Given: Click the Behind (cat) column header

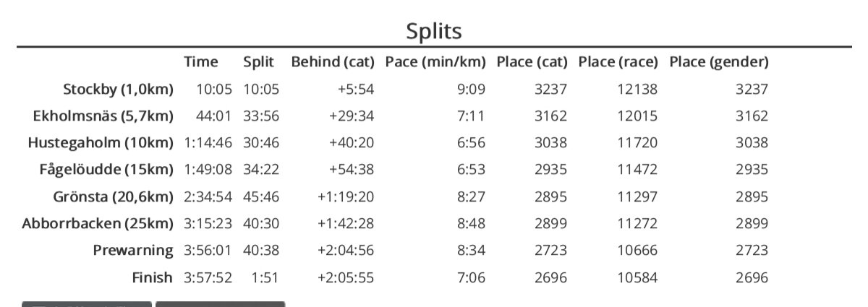Looking at the screenshot, I should [333, 62].
